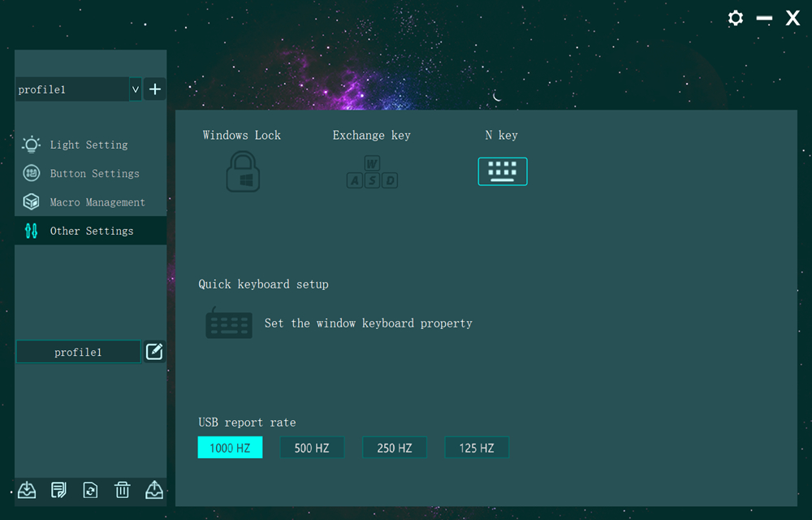Click Set the window keyboard property
This screenshot has height=520, width=812.
[x=367, y=323]
